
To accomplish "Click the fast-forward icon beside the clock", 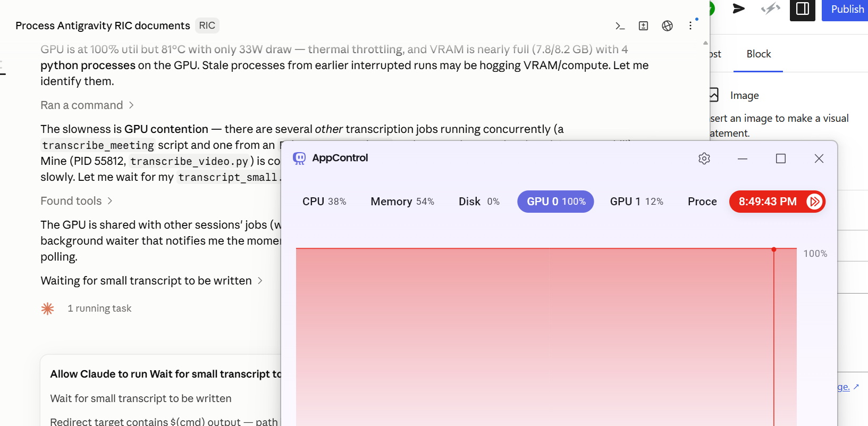I will click(814, 202).
